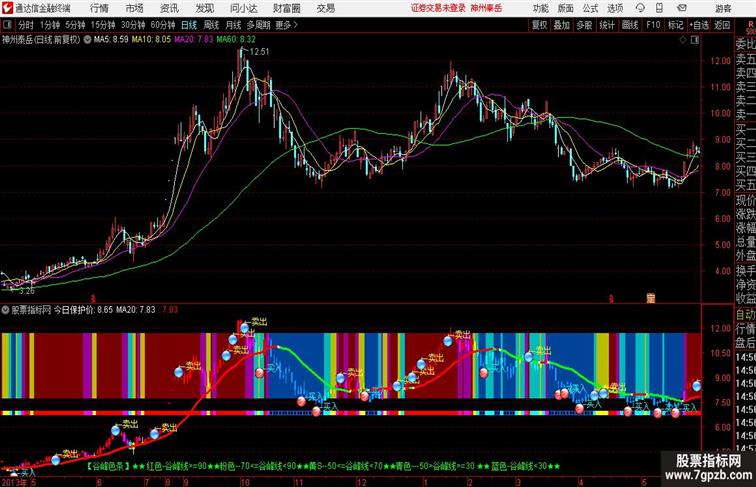Screen dimensions: 756x487
Task: Click the 2013年 label on date axis
Action: coord(14,482)
